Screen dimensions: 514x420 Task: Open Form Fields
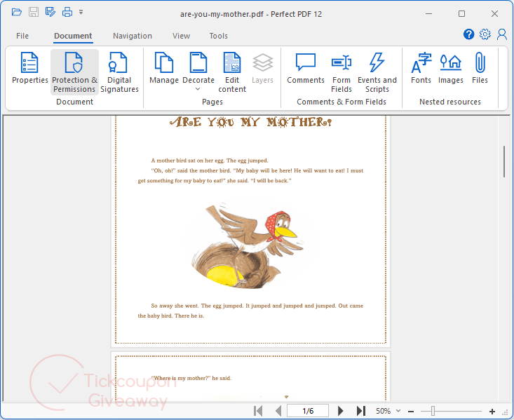[341, 72]
